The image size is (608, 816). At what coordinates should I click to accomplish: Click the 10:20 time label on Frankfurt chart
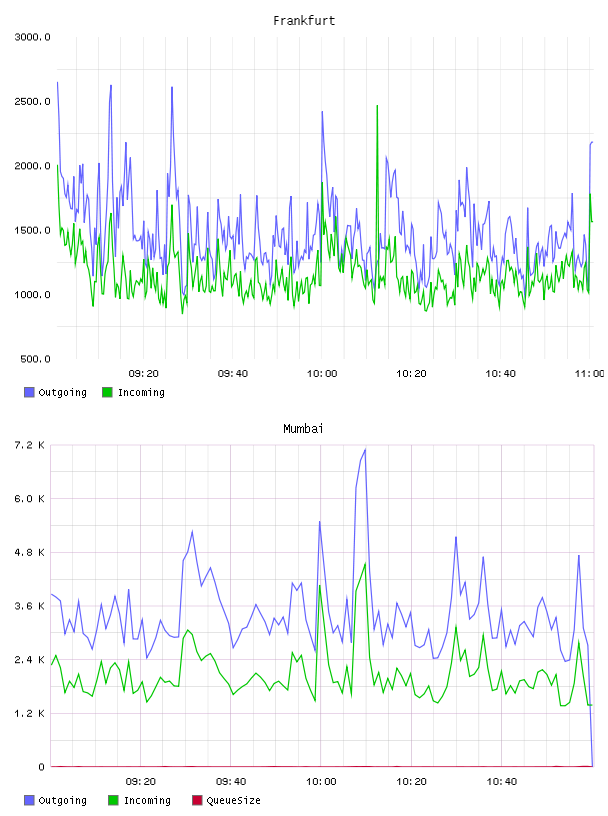coord(411,374)
